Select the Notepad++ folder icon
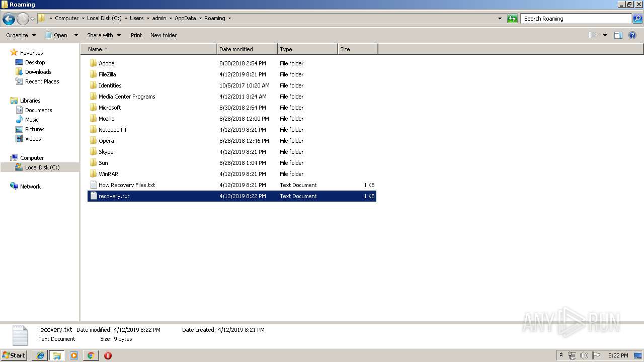 (x=93, y=130)
